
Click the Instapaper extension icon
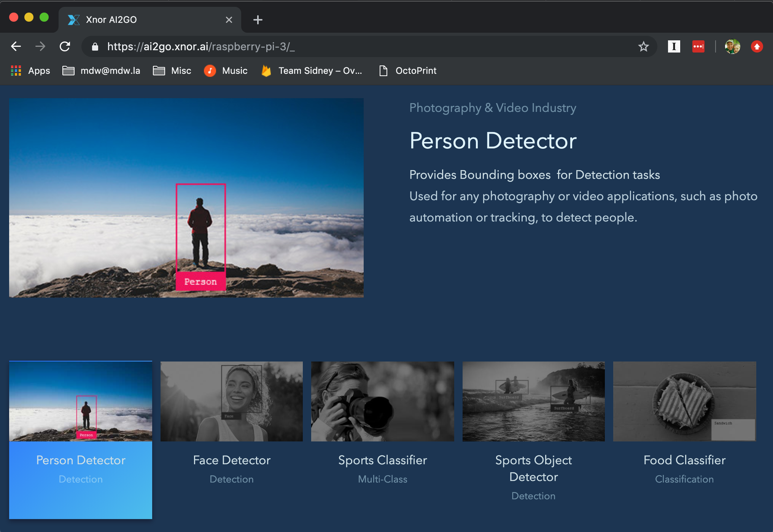(674, 46)
